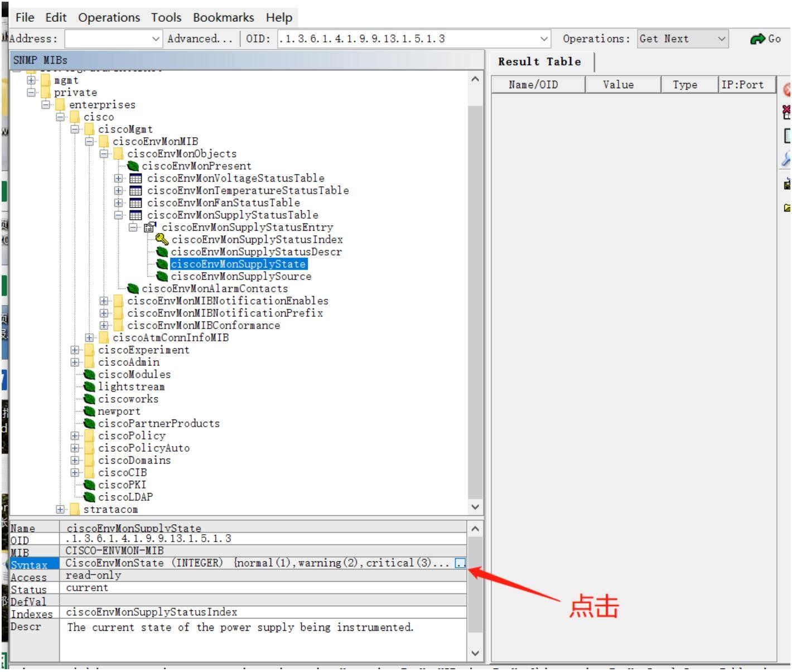Click the Name/OID column header
The image size is (792, 672).
(538, 85)
